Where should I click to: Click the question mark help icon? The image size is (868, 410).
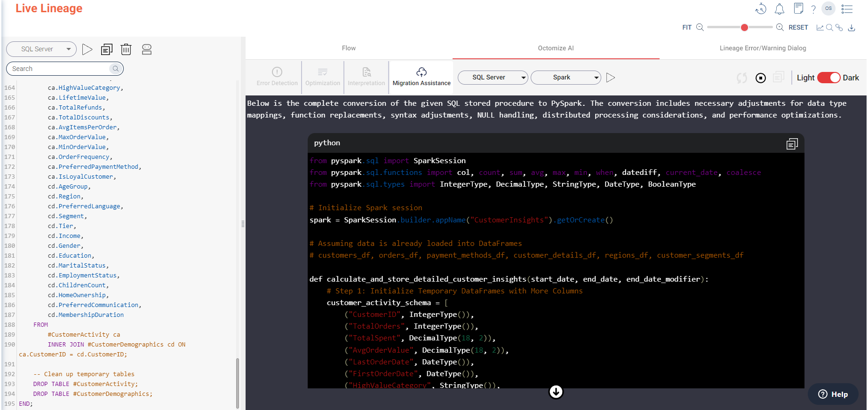(x=813, y=9)
